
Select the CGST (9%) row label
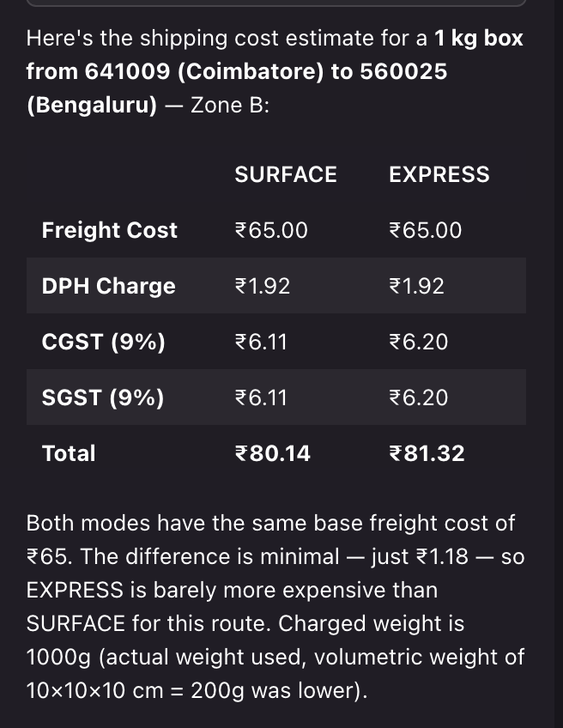[104, 343]
